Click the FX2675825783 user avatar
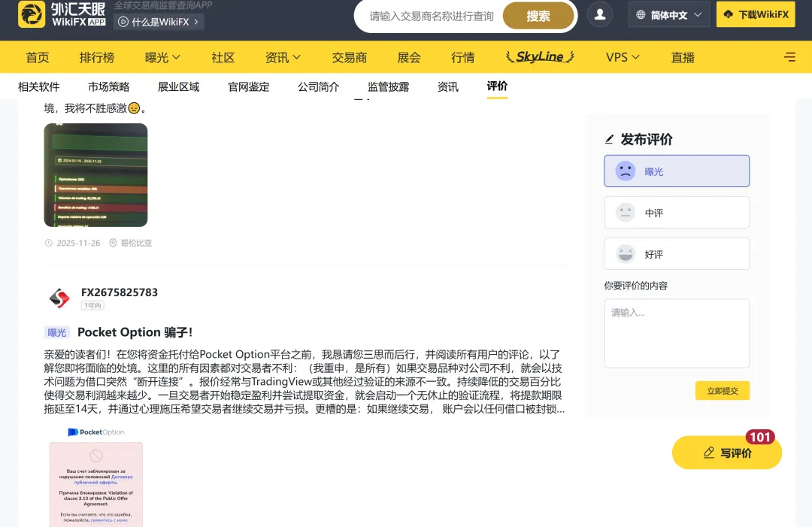The width and height of the screenshot is (812, 527). pyautogui.click(x=59, y=298)
